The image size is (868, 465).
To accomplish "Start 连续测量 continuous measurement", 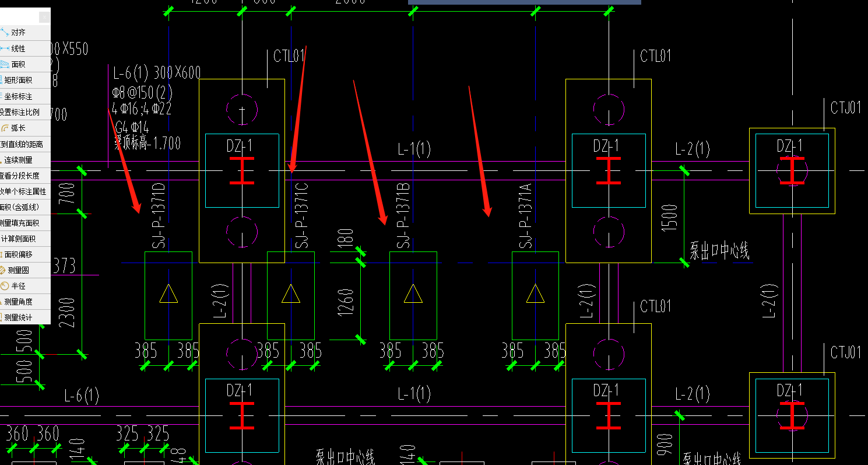I will point(18,159).
